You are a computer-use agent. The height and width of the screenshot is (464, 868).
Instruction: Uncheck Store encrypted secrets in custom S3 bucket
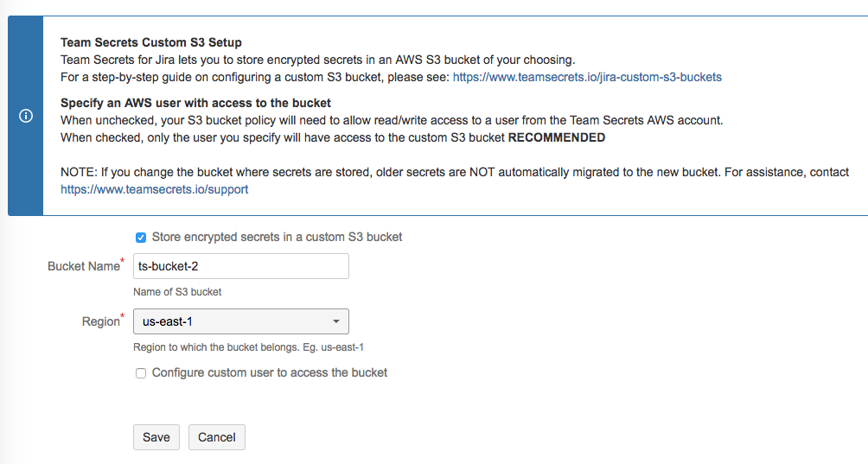tap(141, 238)
